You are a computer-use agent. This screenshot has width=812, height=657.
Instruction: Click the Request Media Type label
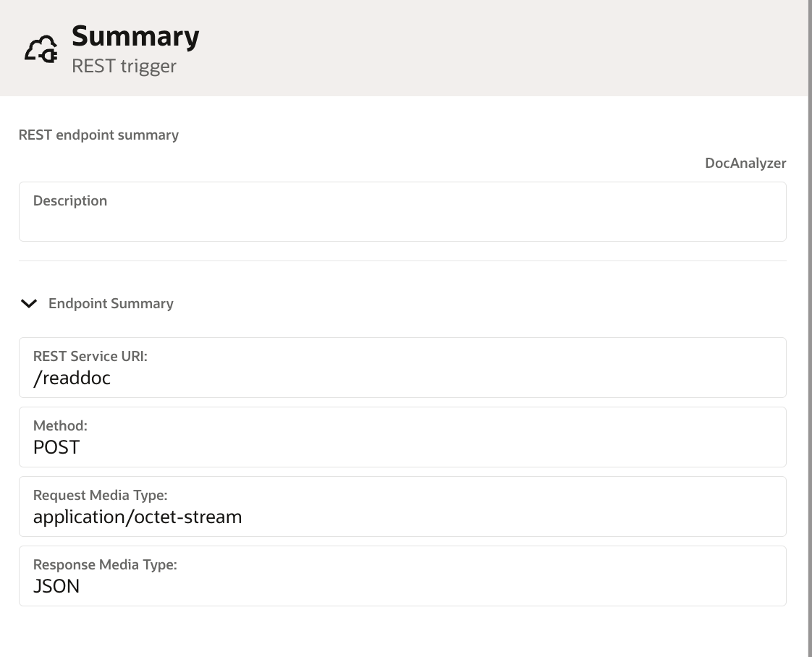[100, 496]
